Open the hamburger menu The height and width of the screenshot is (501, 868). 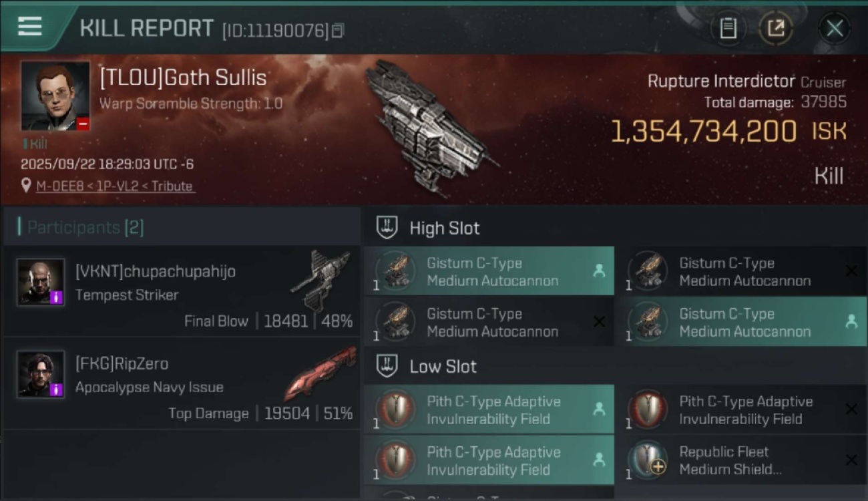click(x=30, y=26)
